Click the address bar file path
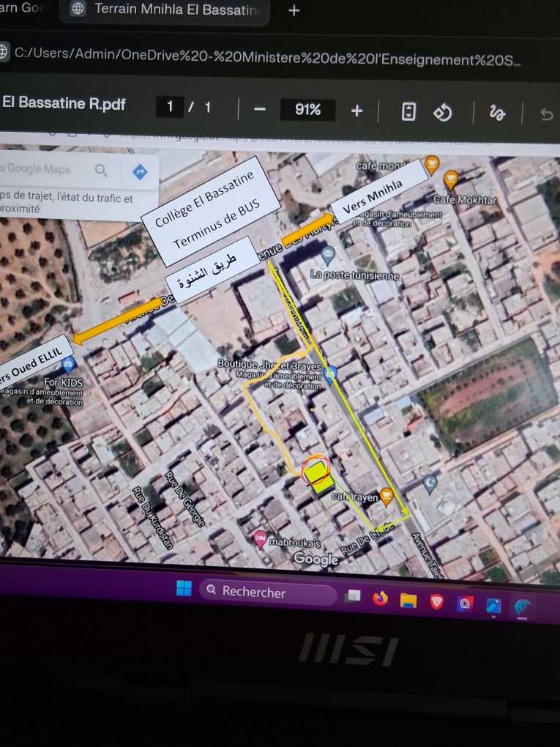This screenshot has width=560, height=747. point(266,56)
